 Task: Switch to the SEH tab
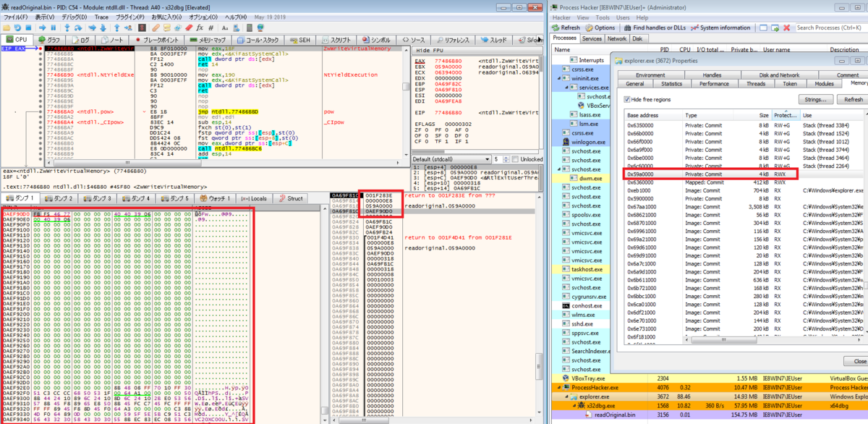[301, 39]
